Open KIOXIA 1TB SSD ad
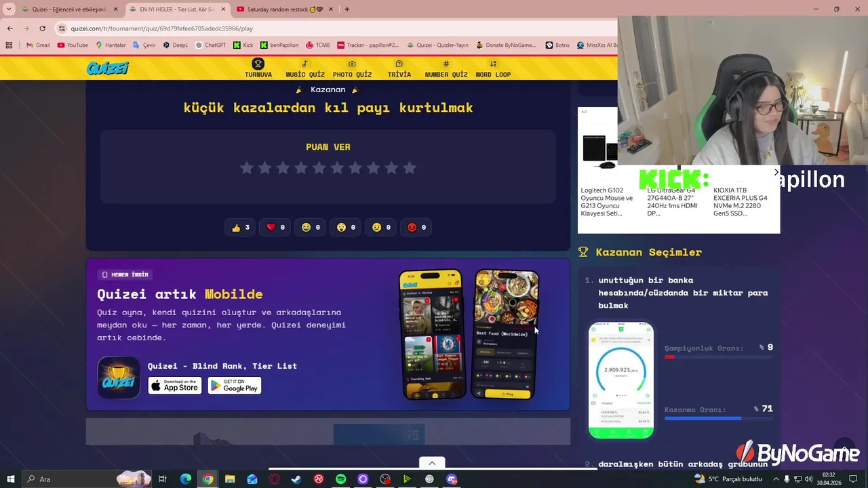868x488 pixels. pos(741,201)
